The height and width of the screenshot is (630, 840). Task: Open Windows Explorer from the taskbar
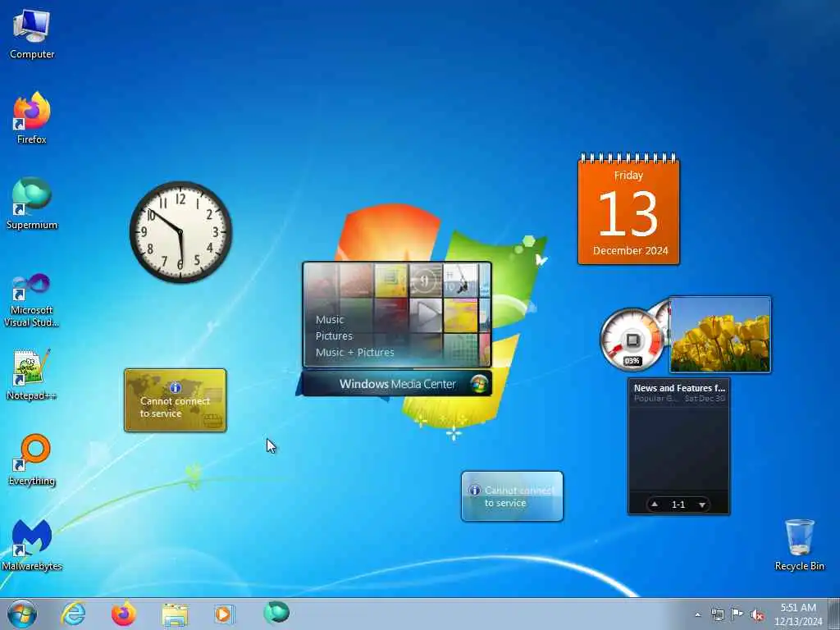(175, 614)
